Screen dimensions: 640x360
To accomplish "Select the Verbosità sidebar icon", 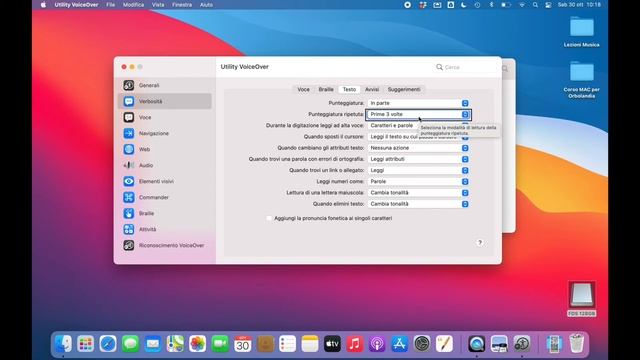I will pyautogui.click(x=129, y=101).
